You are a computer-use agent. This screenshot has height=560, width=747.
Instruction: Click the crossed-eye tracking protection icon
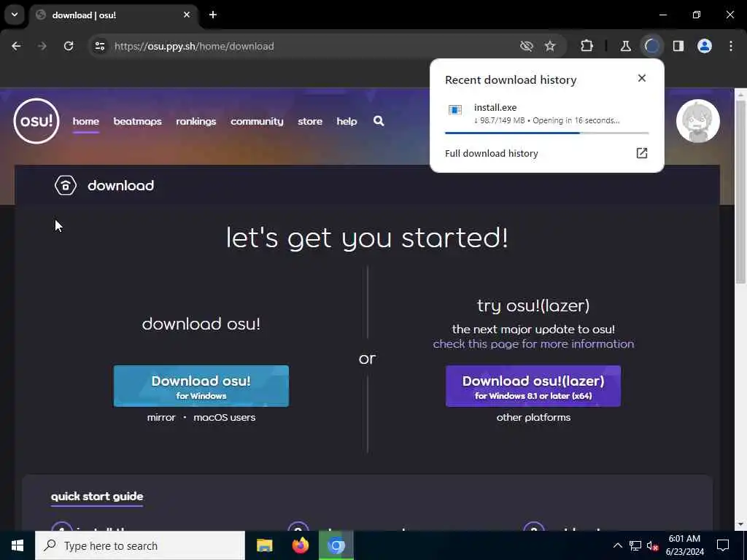point(527,46)
